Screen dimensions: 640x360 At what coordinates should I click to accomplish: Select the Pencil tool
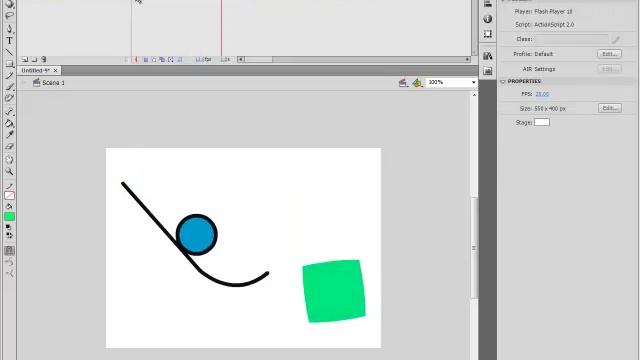tap(9, 75)
